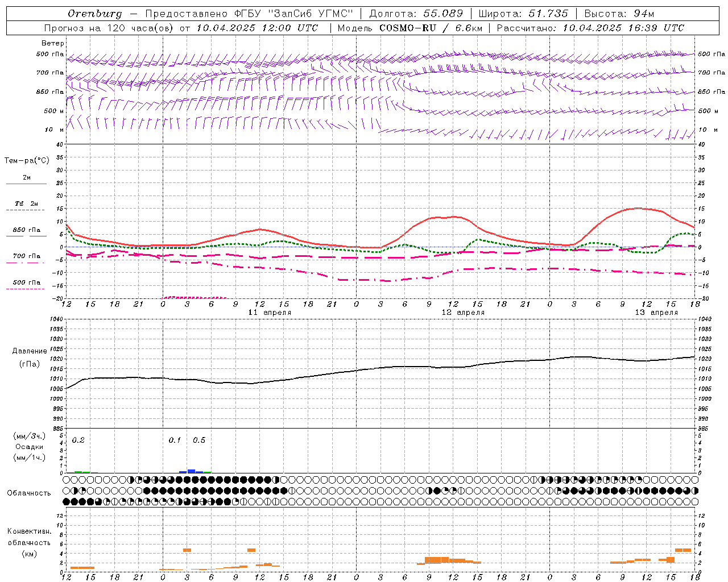The image size is (728, 582).
Task: Click the 'Высота: 94м' header entry
Action: [x=619, y=14]
